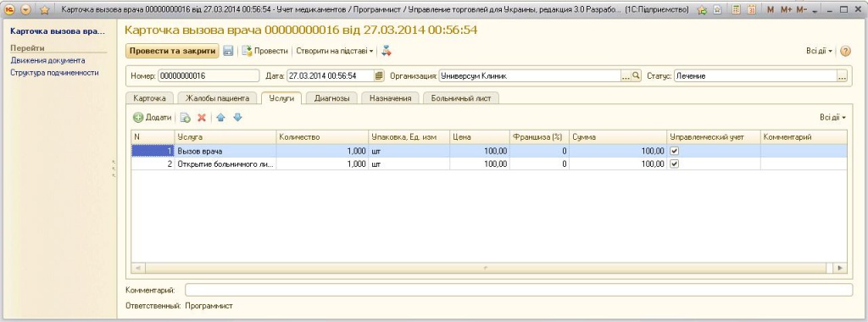Toggle Управленческий учет checkbox for Вызов врача
This screenshot has width=868, height=322.
point(675,151)
